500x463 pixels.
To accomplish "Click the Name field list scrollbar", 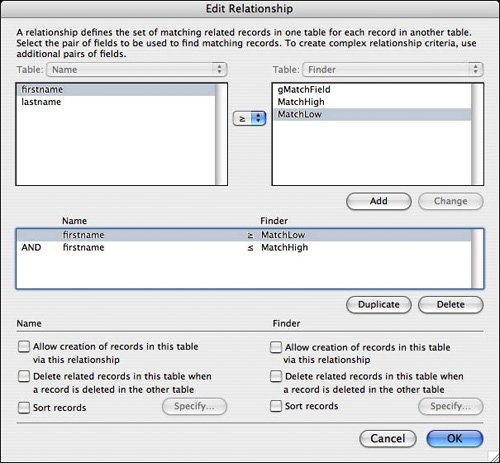I will click(221, 134).
